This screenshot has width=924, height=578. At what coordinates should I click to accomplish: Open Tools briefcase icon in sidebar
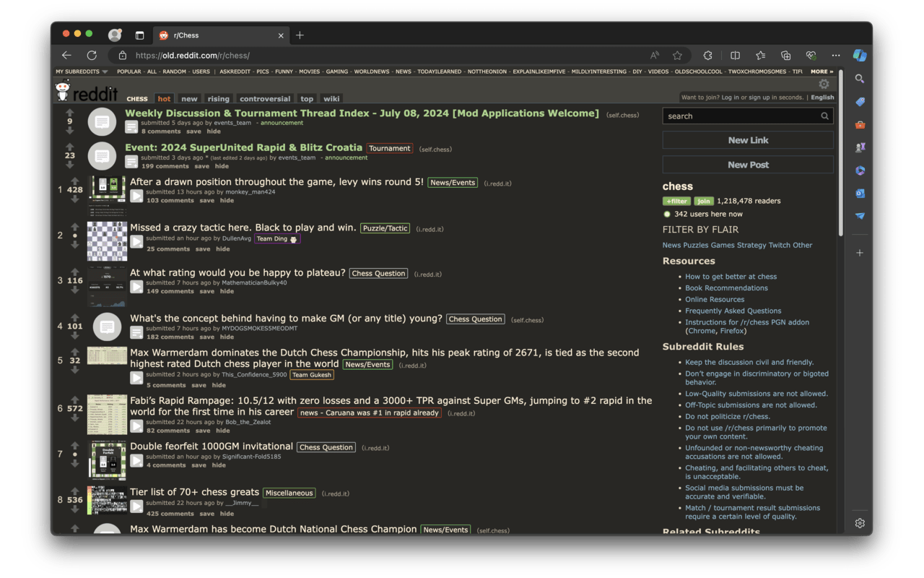pyautogui.click(x=860, y=125)
